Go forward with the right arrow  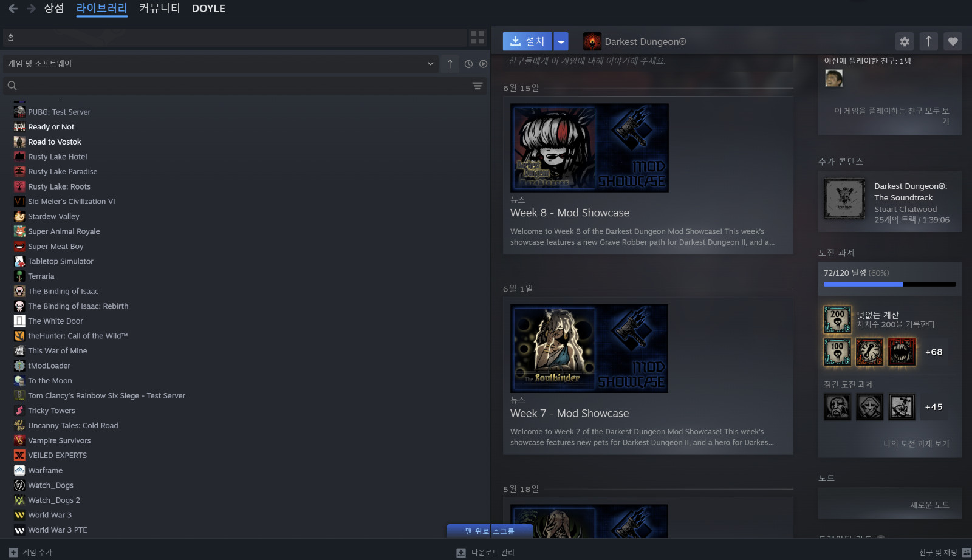click(x=31, y=9)
